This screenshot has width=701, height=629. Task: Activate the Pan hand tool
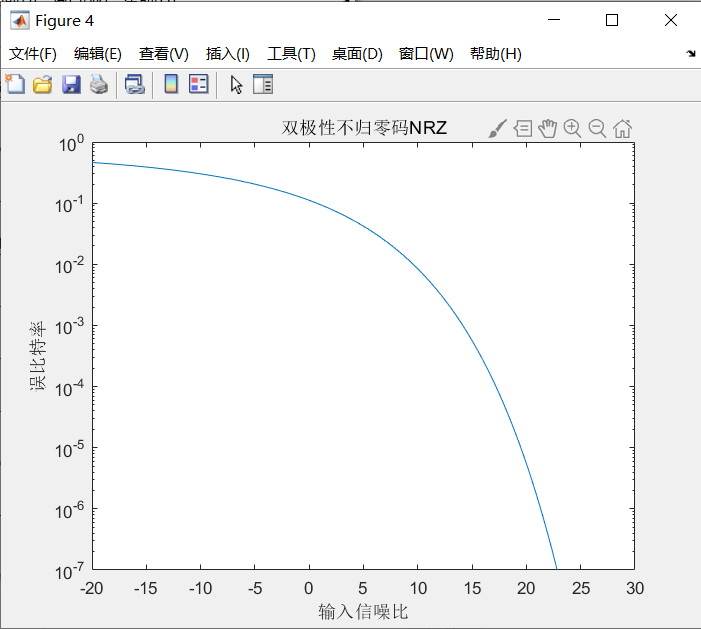tap(547, 129)
